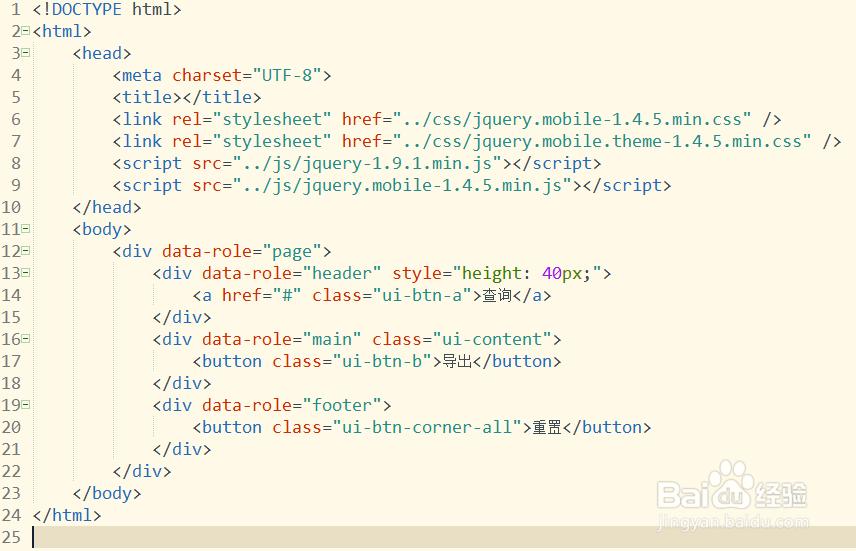This screenshot has width=856, height=551.
Task: Click the data-role="footer" attribute
Action: [292, 405]
